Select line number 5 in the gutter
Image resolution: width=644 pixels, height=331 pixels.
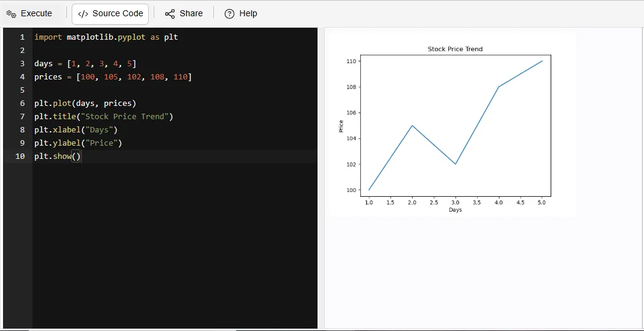22,90
